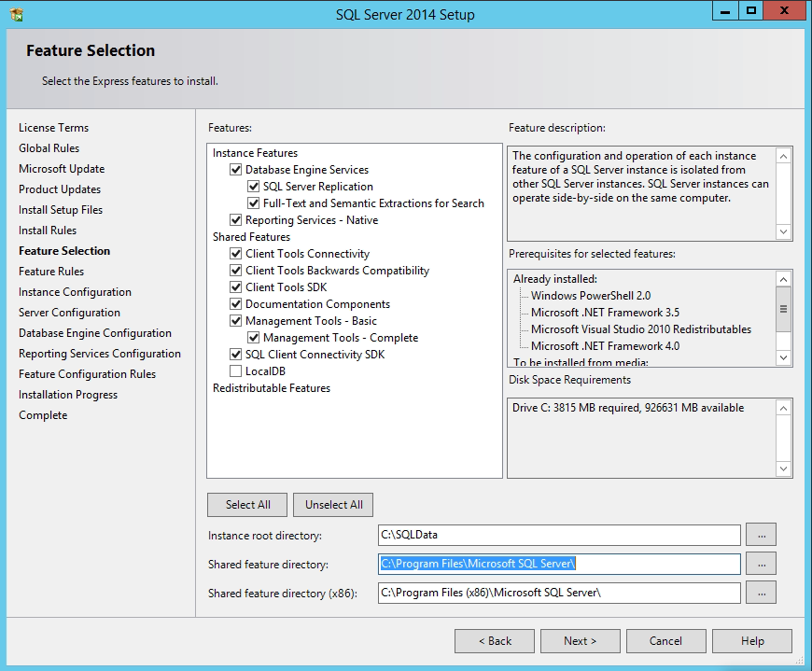Uncheck Reporting Services - Native
The height and width of the screenshot is (671, 812).
coord(236,219)
